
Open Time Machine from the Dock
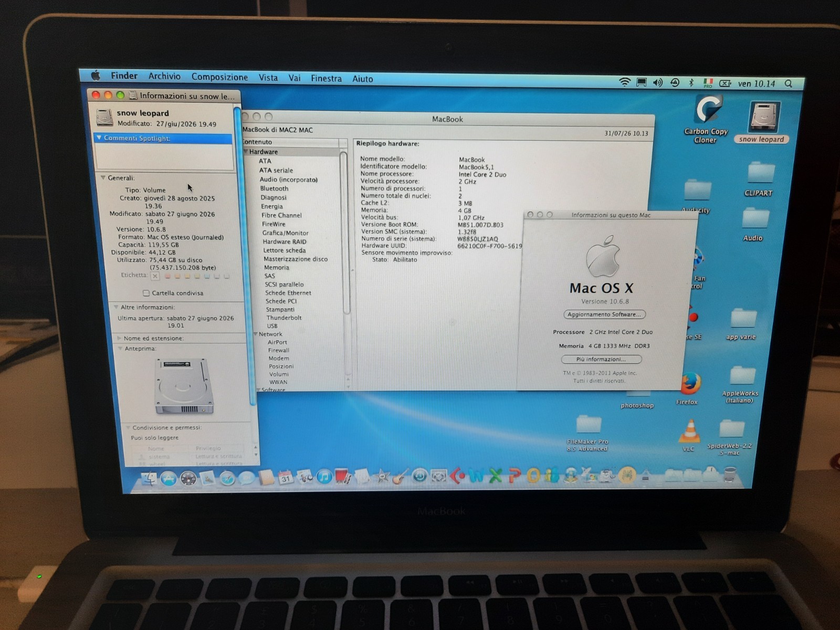click(x=419, y=476)
